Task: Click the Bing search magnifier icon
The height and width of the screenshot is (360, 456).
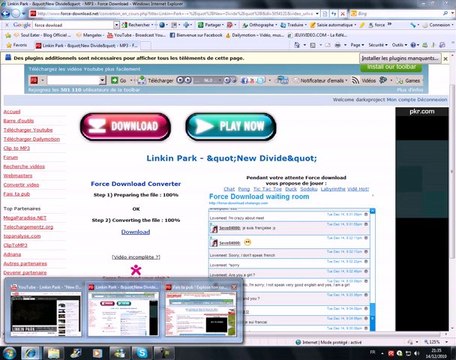Action: click(x=445, y=14)
